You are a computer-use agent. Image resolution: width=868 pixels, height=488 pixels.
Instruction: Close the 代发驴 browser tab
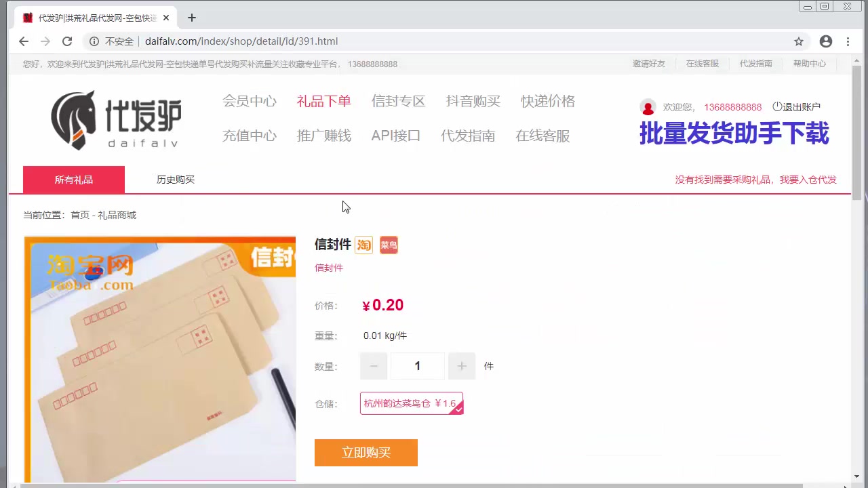point(166,18)
